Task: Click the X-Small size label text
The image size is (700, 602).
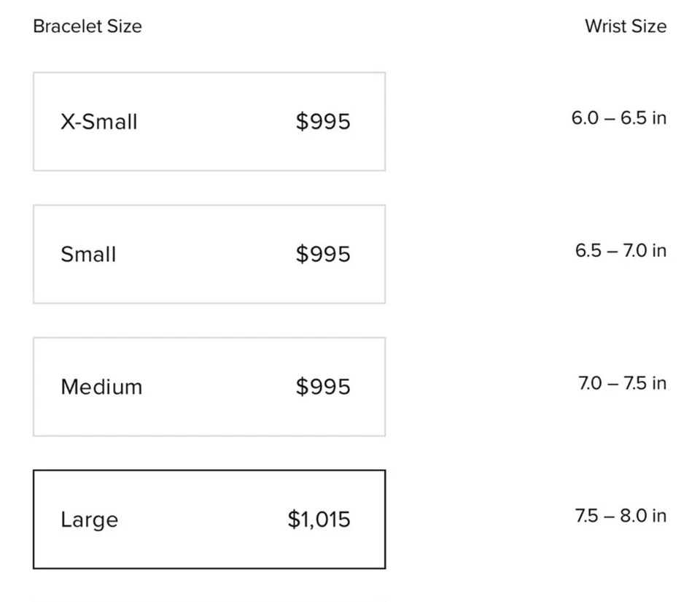Action: click(x=98, y=121)
